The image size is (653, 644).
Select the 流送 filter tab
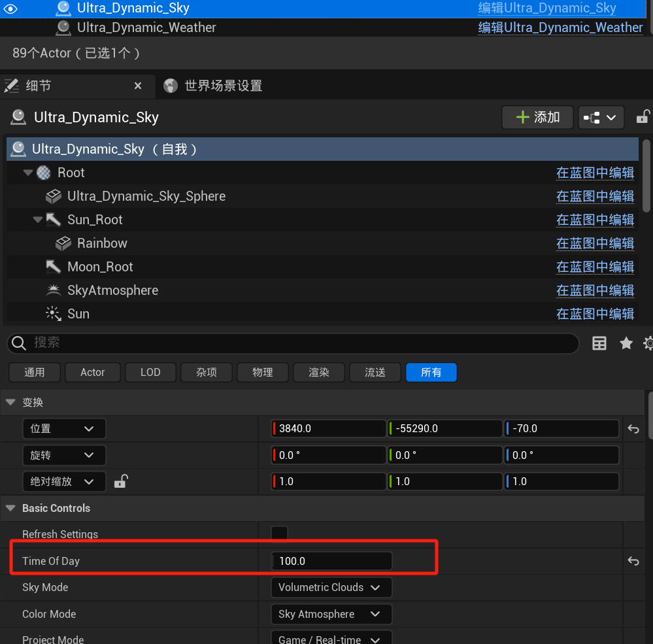[x=375, y=373]
